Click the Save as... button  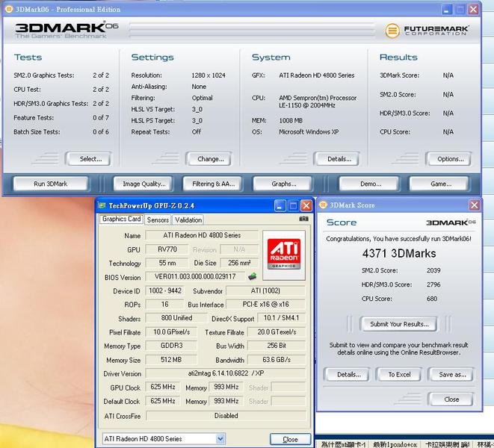[x=451, y=374]
